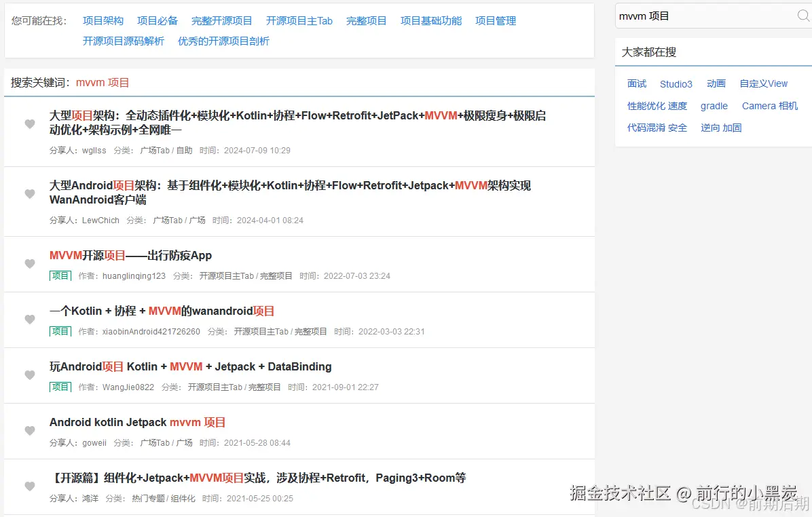Click the heart icon next to WanAndroid客户端 result

29,193
